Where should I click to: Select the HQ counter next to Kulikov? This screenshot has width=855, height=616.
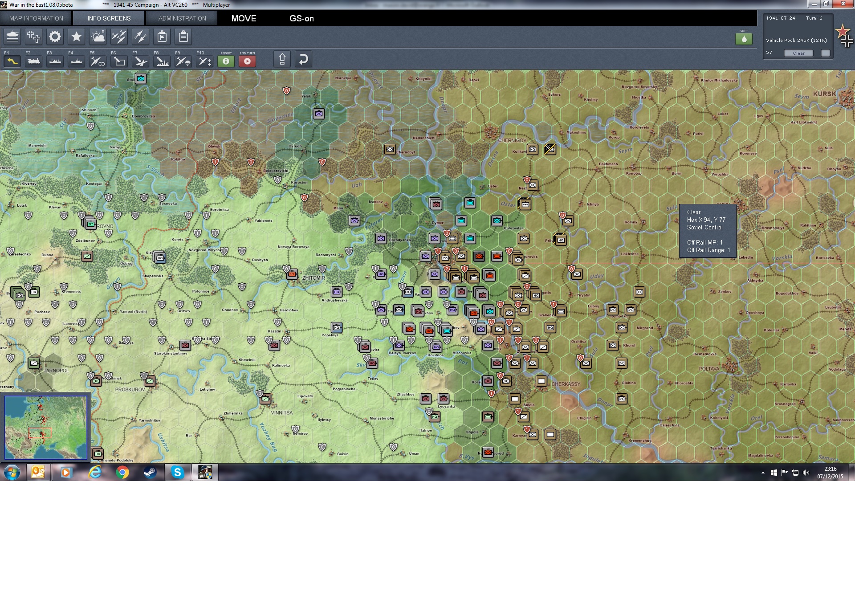pyautogui.click(x=533, y=149)
